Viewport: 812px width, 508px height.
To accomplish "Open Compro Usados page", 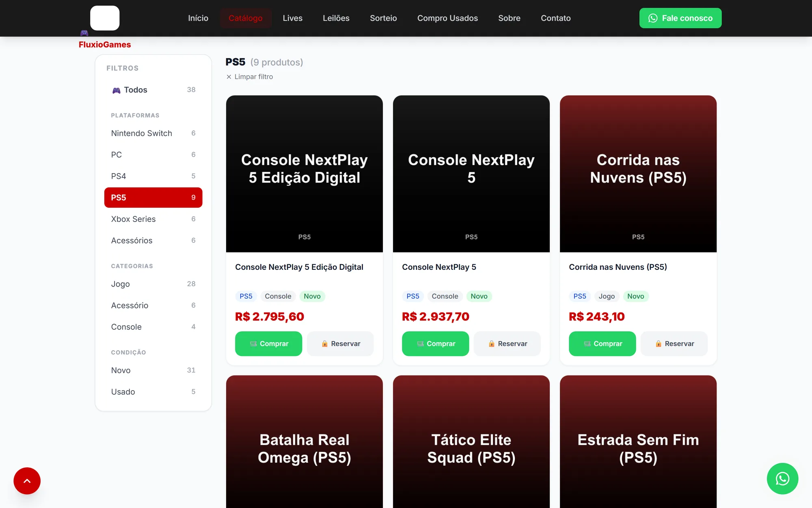I will pyautogui.click(x=447, y=18).
